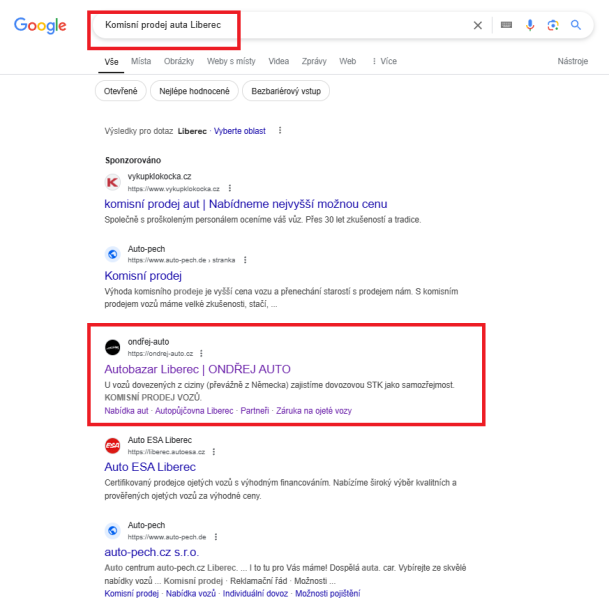Start voice search with the microphone icon
Viewport: 609px width, 600px height.
click(530, 25)
